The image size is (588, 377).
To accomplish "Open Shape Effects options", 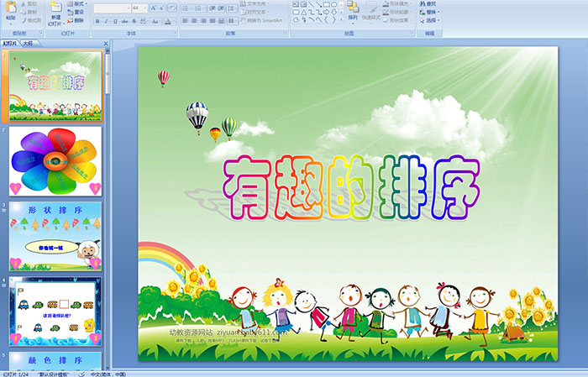I will [397, 21].
